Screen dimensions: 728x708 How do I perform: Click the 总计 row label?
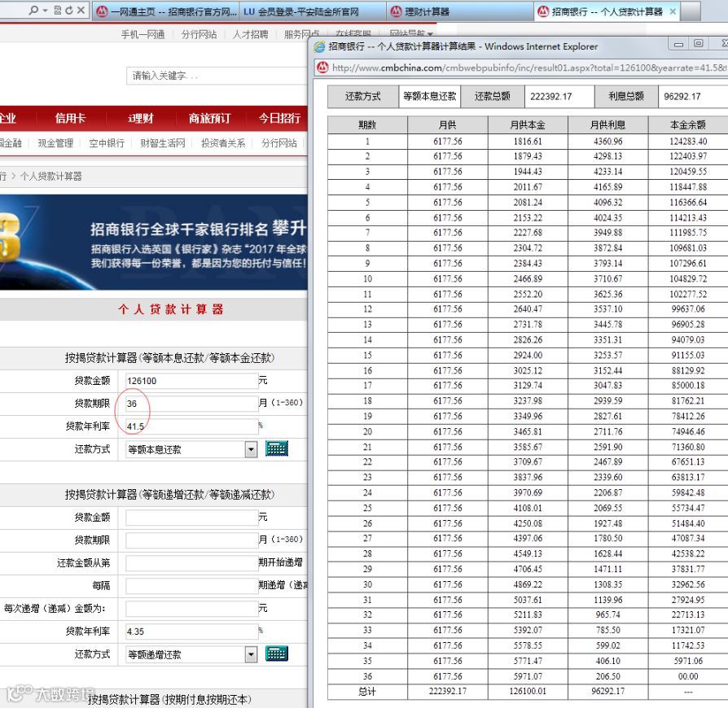pos(367,691)
